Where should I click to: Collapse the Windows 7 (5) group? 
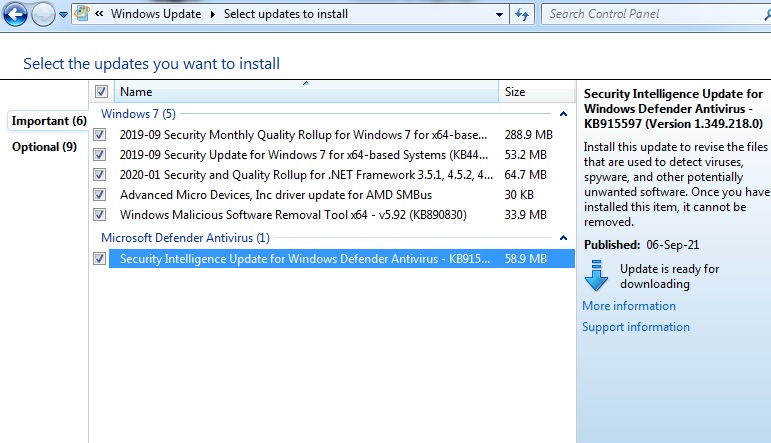click(x=563, y=114)
